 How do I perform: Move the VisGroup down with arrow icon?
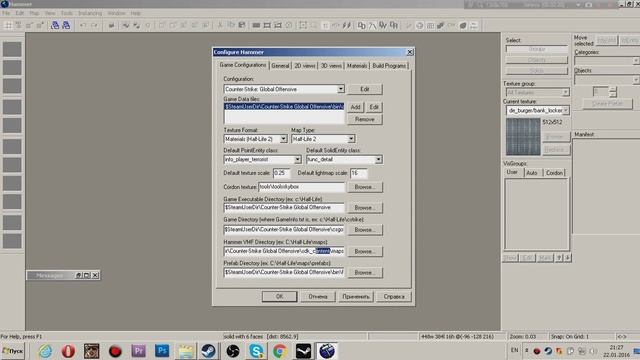coord(567,258)
